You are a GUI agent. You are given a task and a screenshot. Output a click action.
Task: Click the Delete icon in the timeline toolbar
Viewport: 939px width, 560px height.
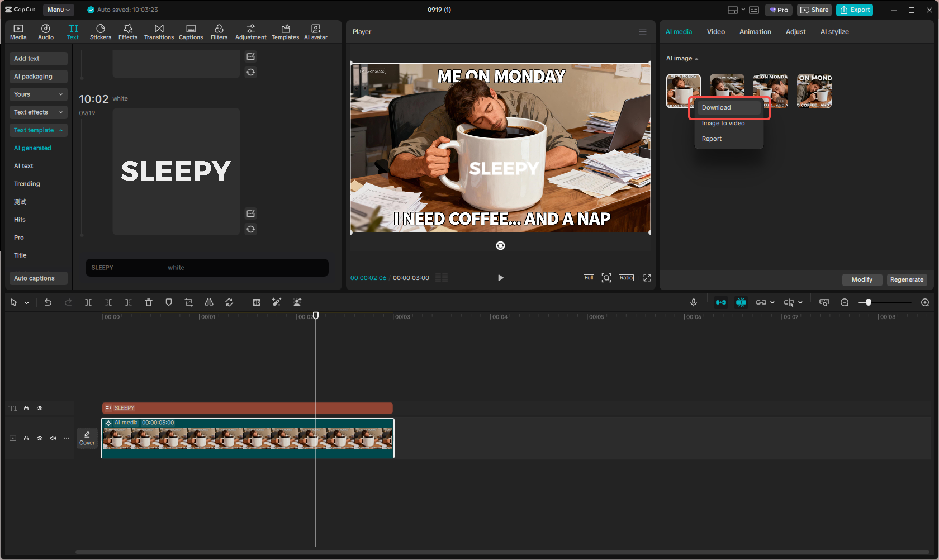[x=149, y=302]
